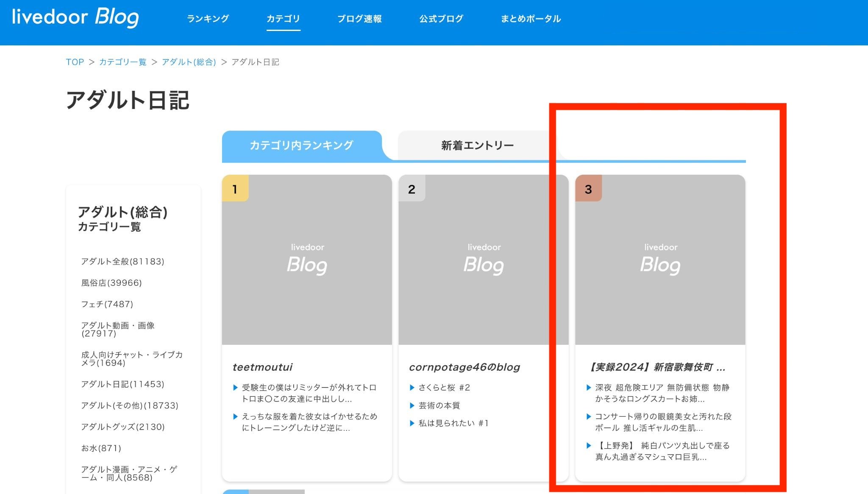Open the post えっちな服を着た彼女は
Screen dimensions: 868x494
(x=309, y=422)
